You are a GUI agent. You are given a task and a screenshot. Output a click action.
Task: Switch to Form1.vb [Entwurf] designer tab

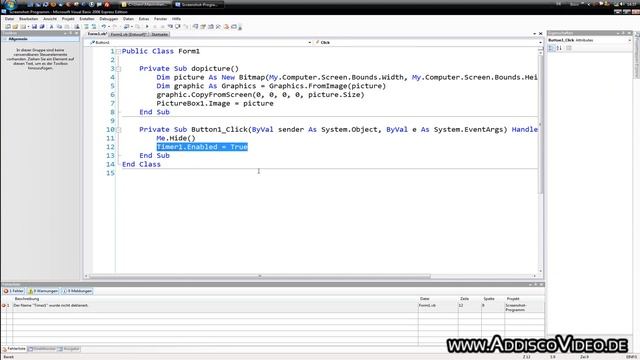[128, 34]
